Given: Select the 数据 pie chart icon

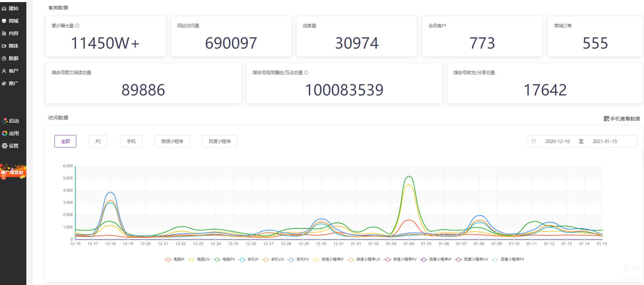Looking at the screenshot, I should pos(4,58).
